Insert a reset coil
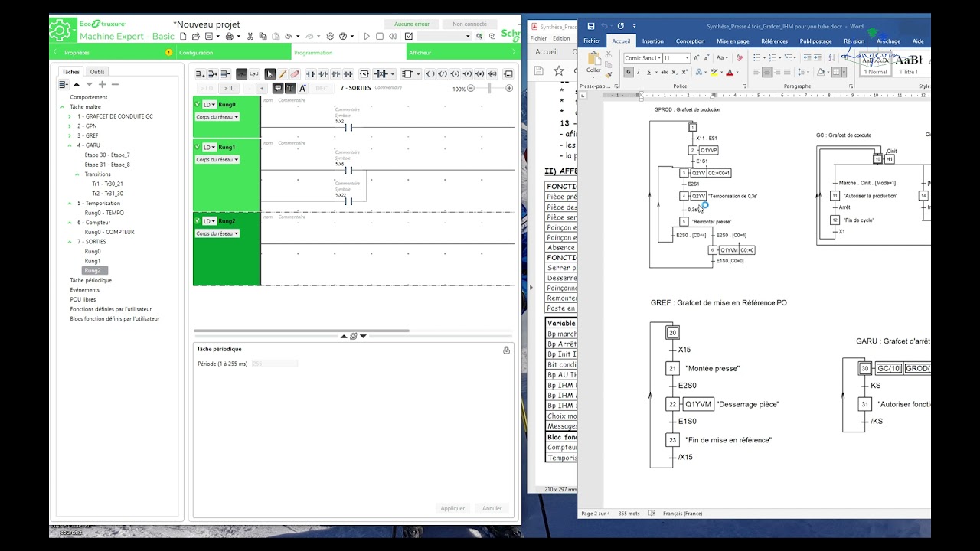Viewport: 980px width, 551px height. [x=467, y=74]
